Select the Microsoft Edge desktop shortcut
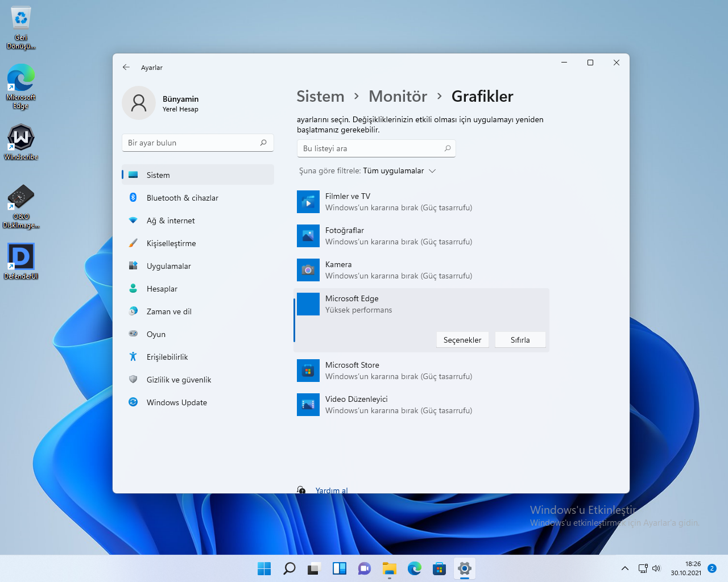 tap(21, 86)
